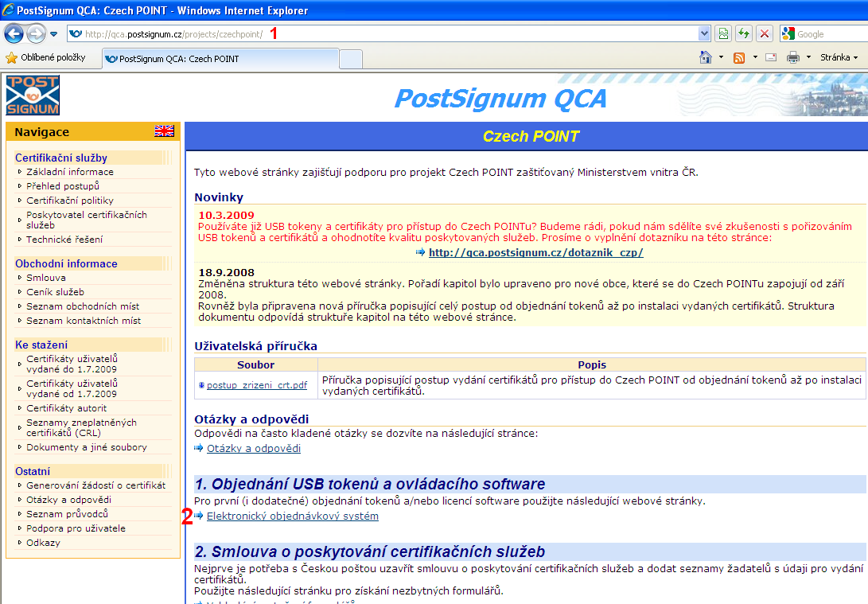
Task: Go forward with the browser Forward arrow
Action: point(36,33)
